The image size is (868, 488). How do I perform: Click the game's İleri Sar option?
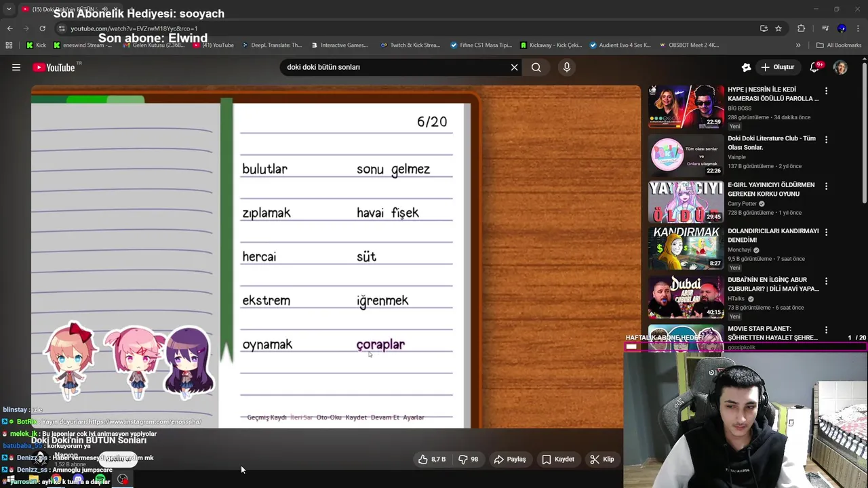[301, 418]
